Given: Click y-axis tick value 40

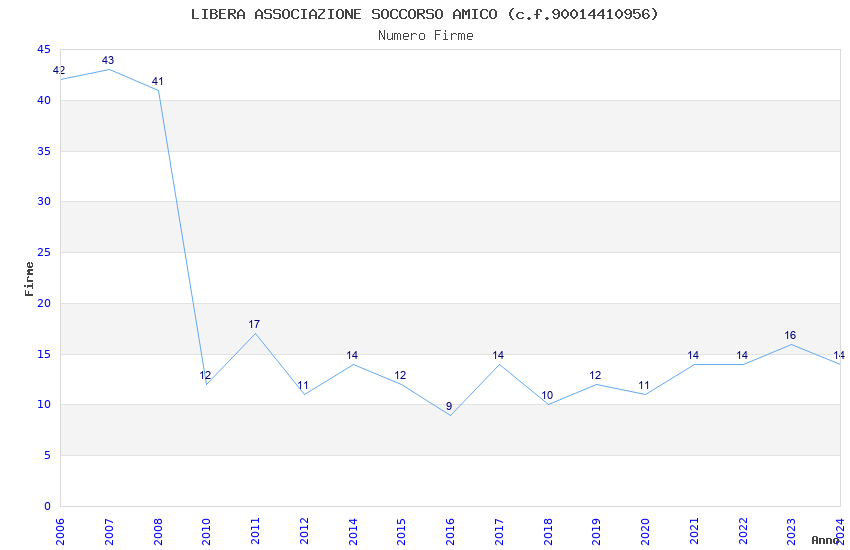Looking at the screenshot, I should click(44, 100).
